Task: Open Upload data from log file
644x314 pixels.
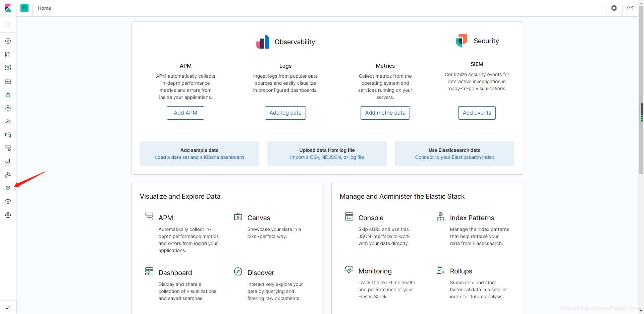Action: [x=327, y=154]
